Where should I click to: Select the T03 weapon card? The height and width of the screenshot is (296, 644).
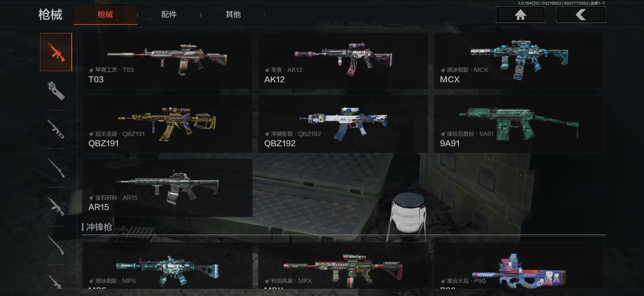point(167,61)
